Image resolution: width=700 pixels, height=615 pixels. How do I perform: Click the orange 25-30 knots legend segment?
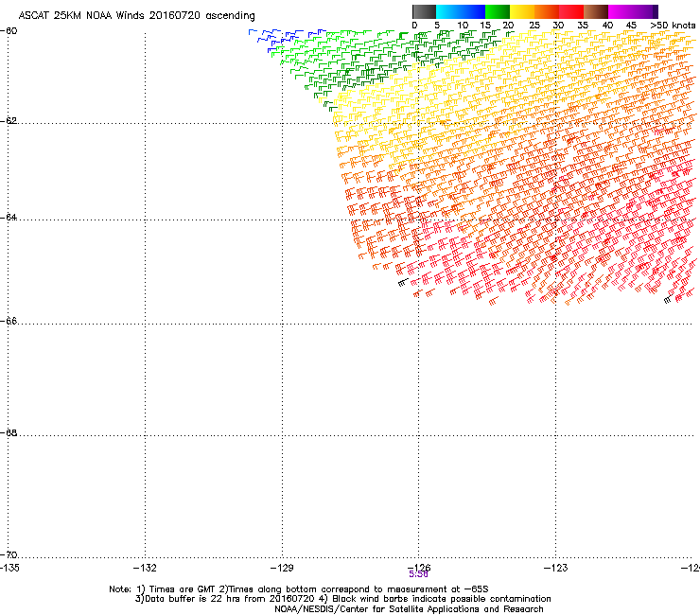547,11
